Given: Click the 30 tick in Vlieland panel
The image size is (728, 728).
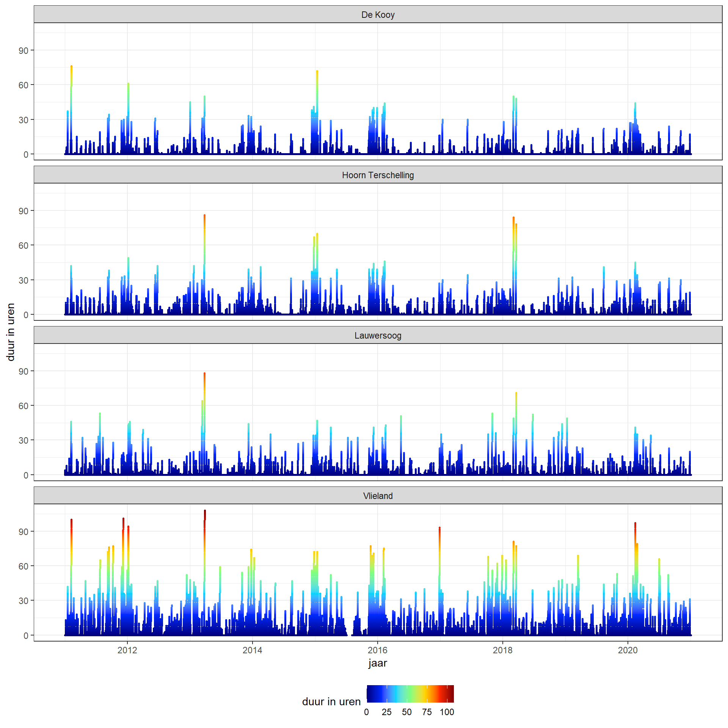Looking at the screenshot, I should click(x=24, y=601).
